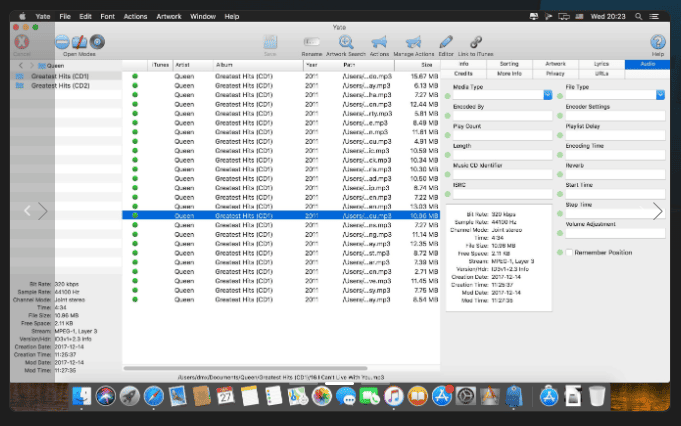
Task: Open the Media Type dropdown
Action: click(x=548, y=95)
